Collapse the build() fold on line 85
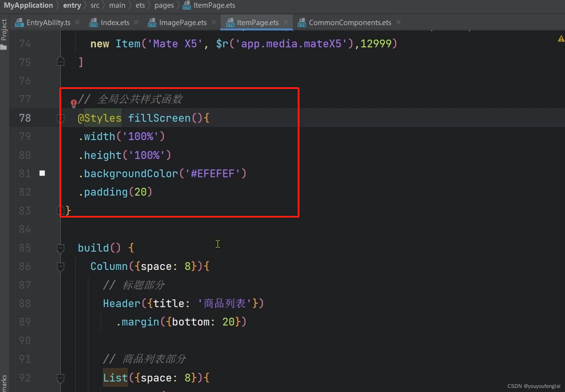This screenshot has height=392, width=565. pos(61,248)
